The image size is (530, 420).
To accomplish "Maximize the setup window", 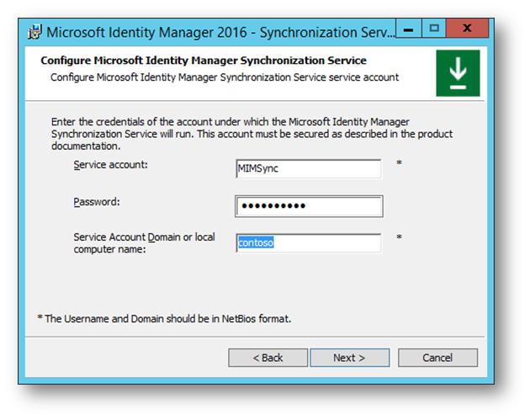I will click(x=434, y=29).
